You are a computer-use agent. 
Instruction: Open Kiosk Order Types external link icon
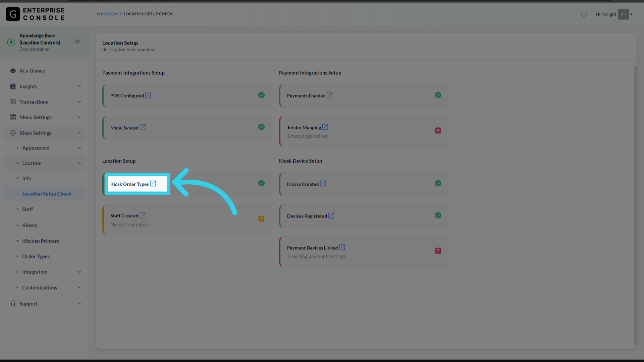(153, 183)
